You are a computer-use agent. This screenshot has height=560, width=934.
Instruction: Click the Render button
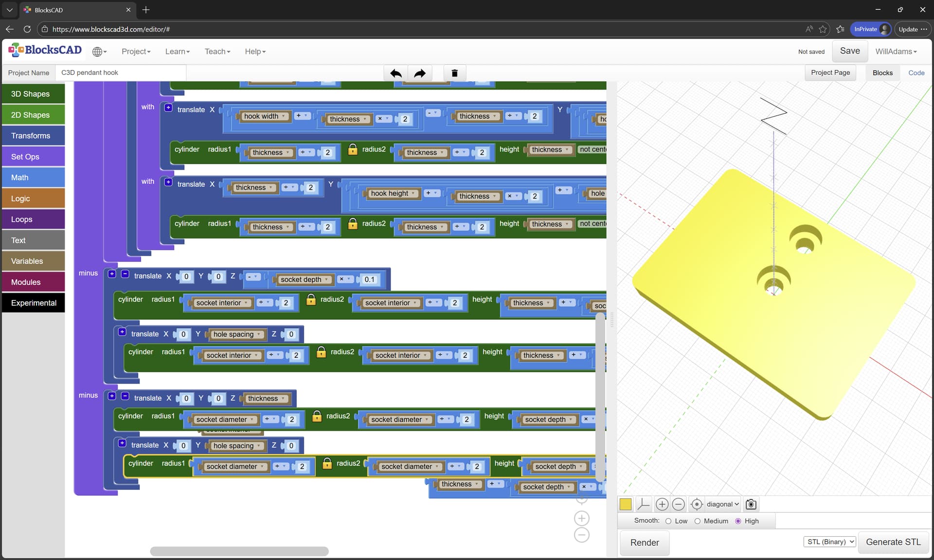point(644,542)
